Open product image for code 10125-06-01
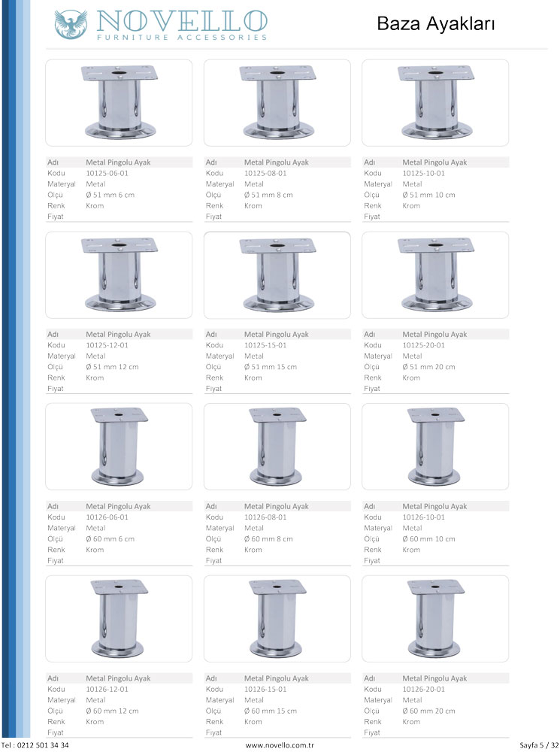Viewport: 560px width, 752px height. 119,102
